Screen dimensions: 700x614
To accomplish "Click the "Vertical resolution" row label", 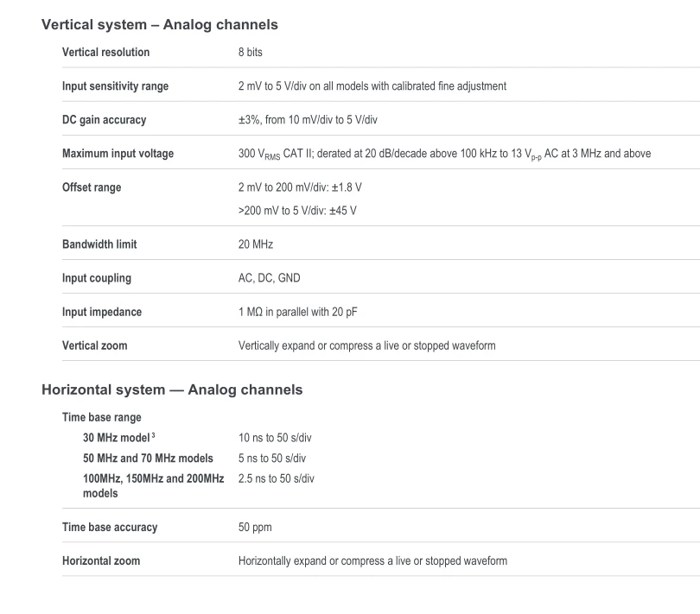I will [105, 53].
